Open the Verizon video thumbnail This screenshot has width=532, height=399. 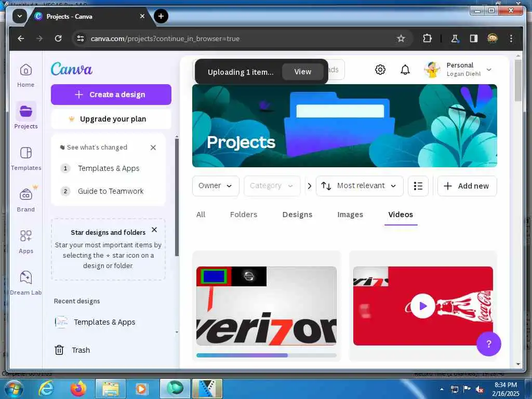(x=267, y=305)
